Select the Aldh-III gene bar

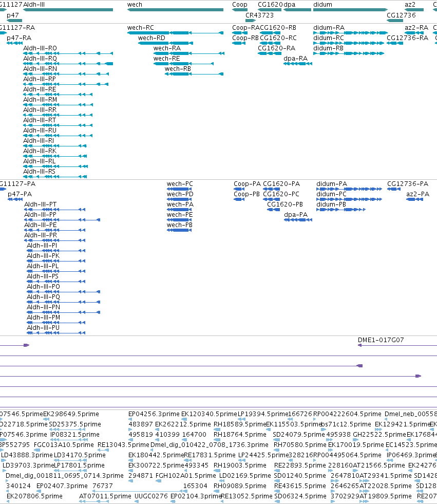68,10
